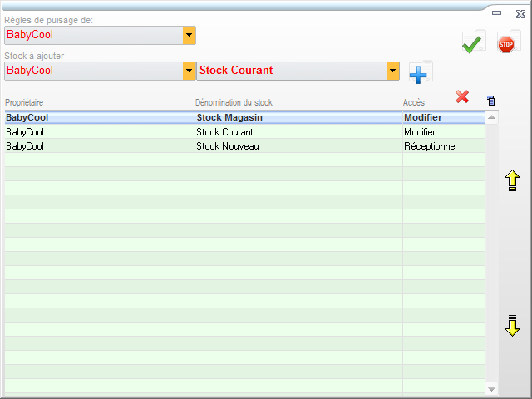Click the scrollbar down arrow
The width and height of the screenshot is (532, 399).
pos(491,389)
